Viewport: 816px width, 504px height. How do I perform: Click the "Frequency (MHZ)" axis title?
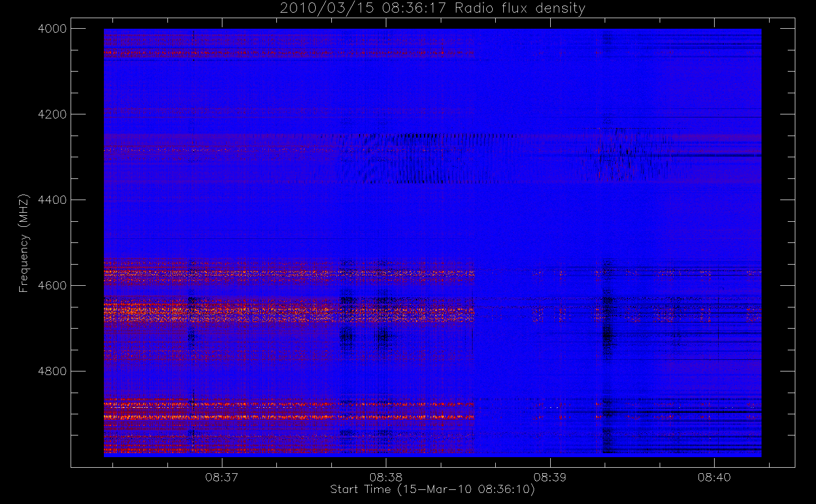pyautogui.click(x=24, y=243)
